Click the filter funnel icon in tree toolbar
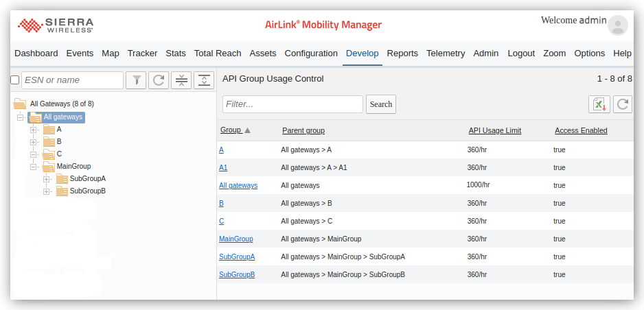The width and height of the screenshot is (644, 310). (x=136, y=80)
